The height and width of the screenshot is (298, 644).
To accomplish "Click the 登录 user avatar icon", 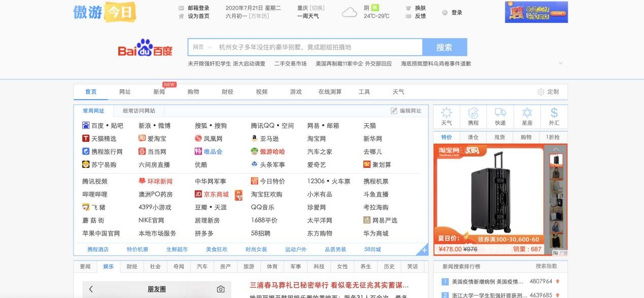I will (445, 12).
